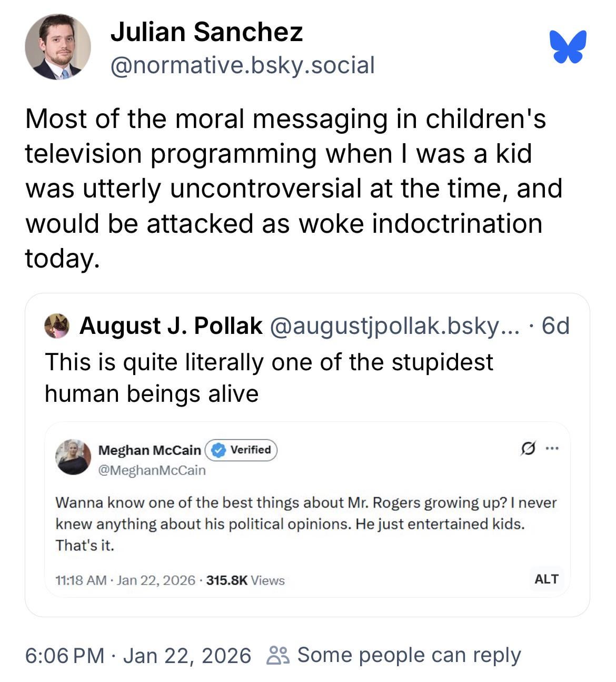The image size is (616, 682).
Task: Click the people icon for reply settings
Action: pos(278,655)
